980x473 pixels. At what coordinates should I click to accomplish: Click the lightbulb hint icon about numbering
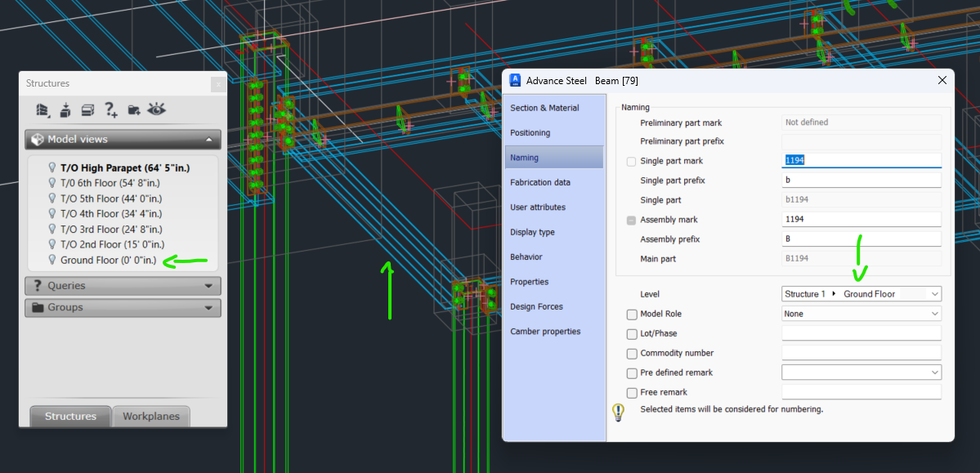click(619, 411)
